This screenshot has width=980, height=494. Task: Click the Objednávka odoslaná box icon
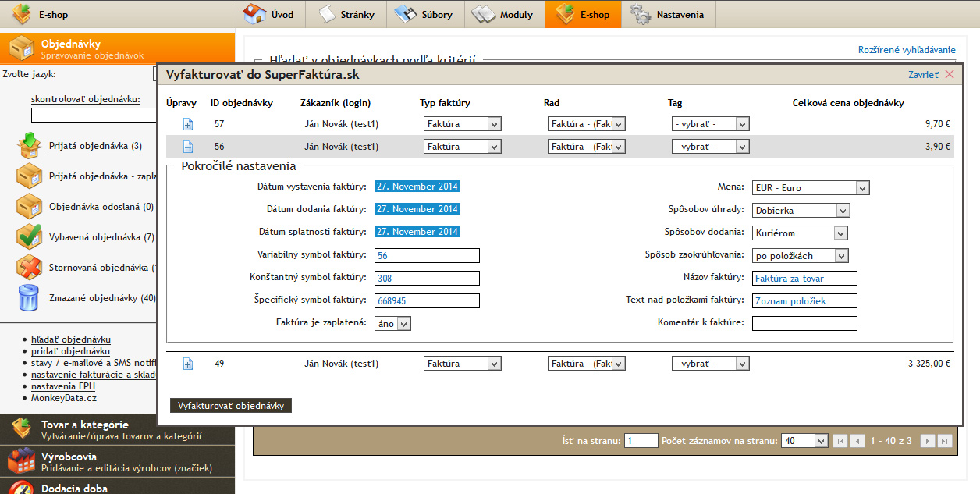[x=29, y=207]
